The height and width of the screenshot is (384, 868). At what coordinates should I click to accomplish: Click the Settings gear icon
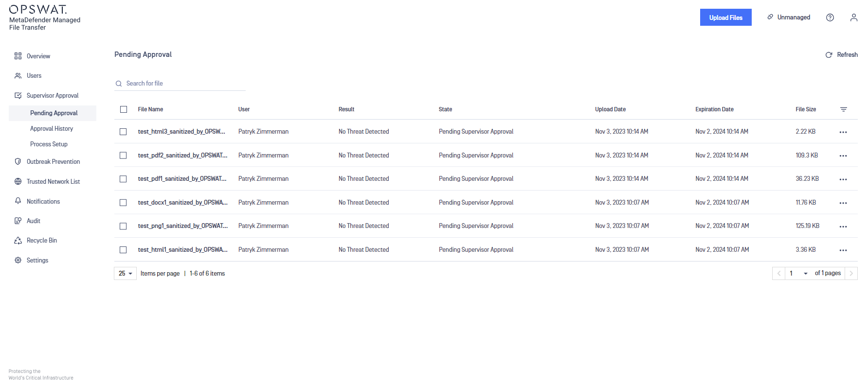pyautogui.click(x=18, y=260)
